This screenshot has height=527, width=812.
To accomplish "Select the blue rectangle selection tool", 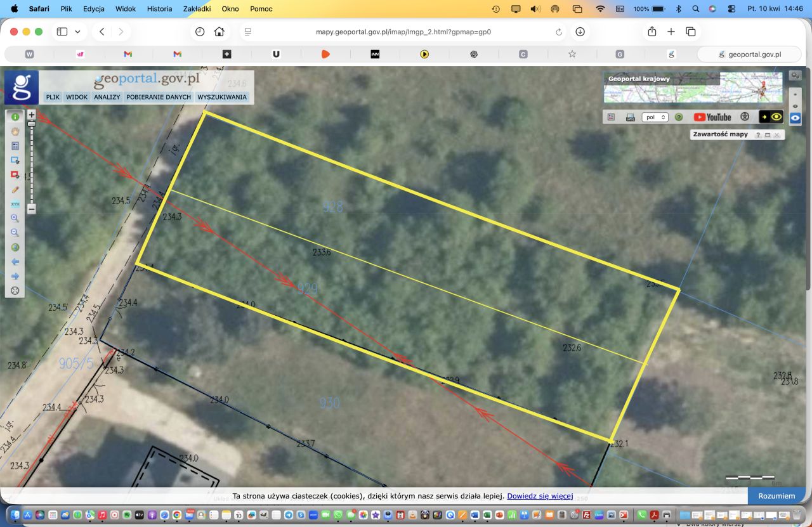I will [15, 160].
